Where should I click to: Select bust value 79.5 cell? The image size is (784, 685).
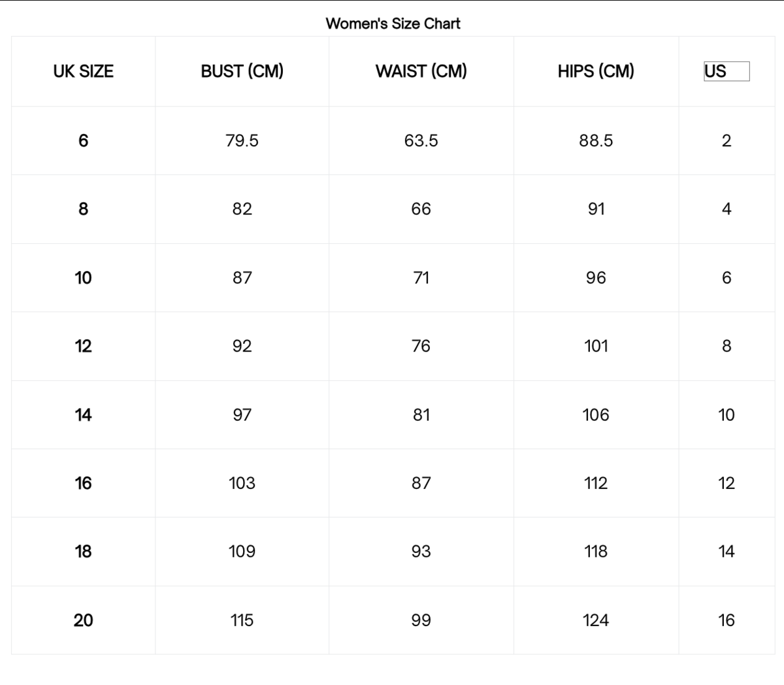pos(242,141)
